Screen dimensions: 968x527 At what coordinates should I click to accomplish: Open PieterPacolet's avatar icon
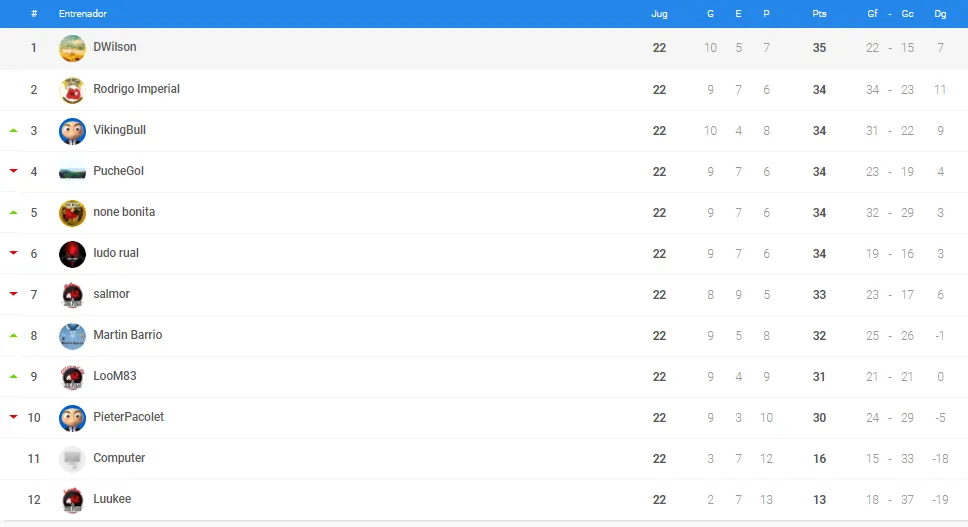click(x=72, y=418)
